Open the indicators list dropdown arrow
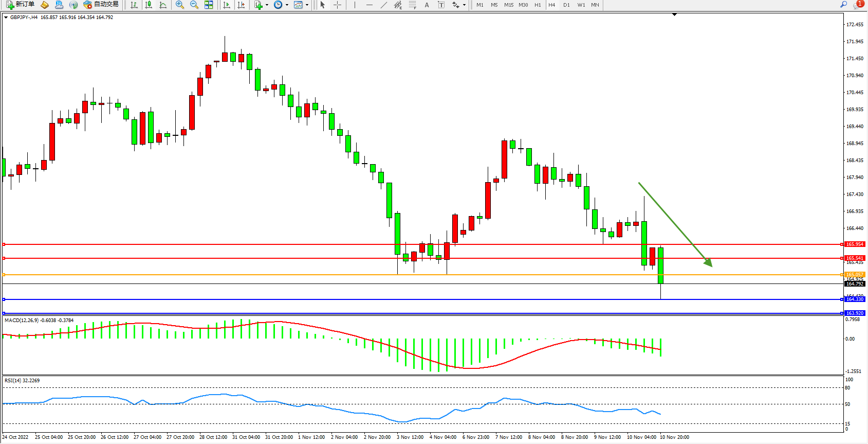The width and height of the screenshot is (868, 444). (267, 5)
